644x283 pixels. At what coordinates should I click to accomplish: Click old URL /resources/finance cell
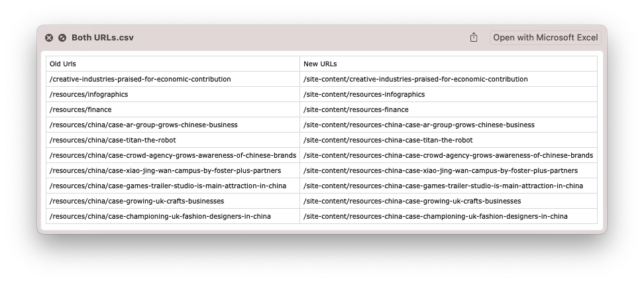[81, 109]
